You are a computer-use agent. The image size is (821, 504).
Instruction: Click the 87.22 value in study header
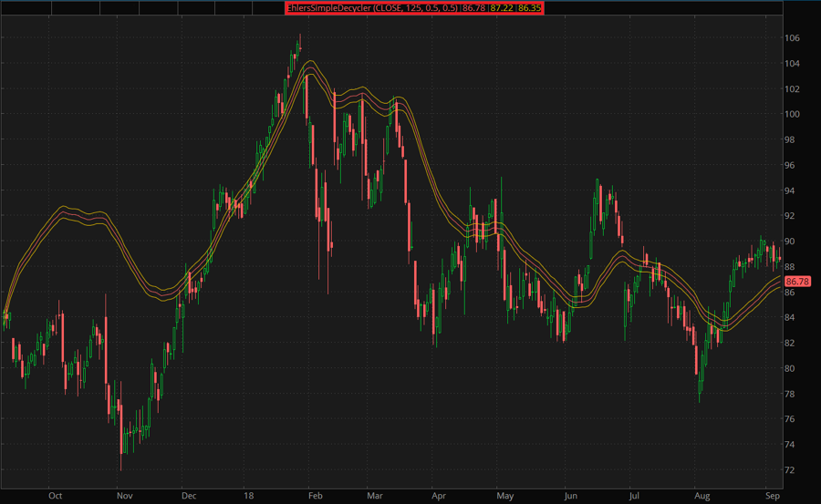(502, 7)
